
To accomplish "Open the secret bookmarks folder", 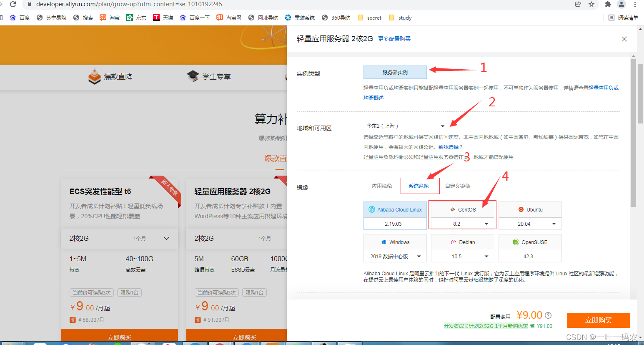I will [x=370, y=18].
